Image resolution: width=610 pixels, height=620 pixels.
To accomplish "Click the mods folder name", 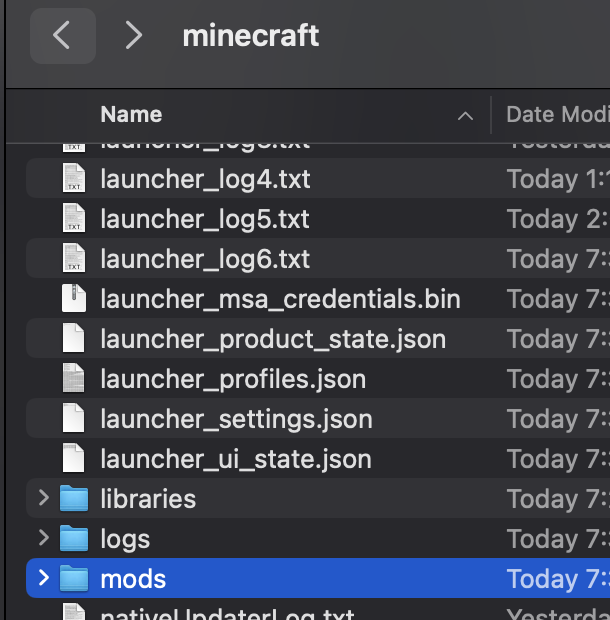I will [133, 579].
